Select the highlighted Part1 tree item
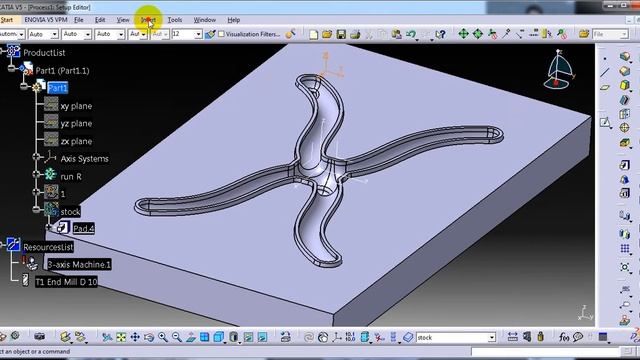Viewport: 640px width, 360px height. 58,88
